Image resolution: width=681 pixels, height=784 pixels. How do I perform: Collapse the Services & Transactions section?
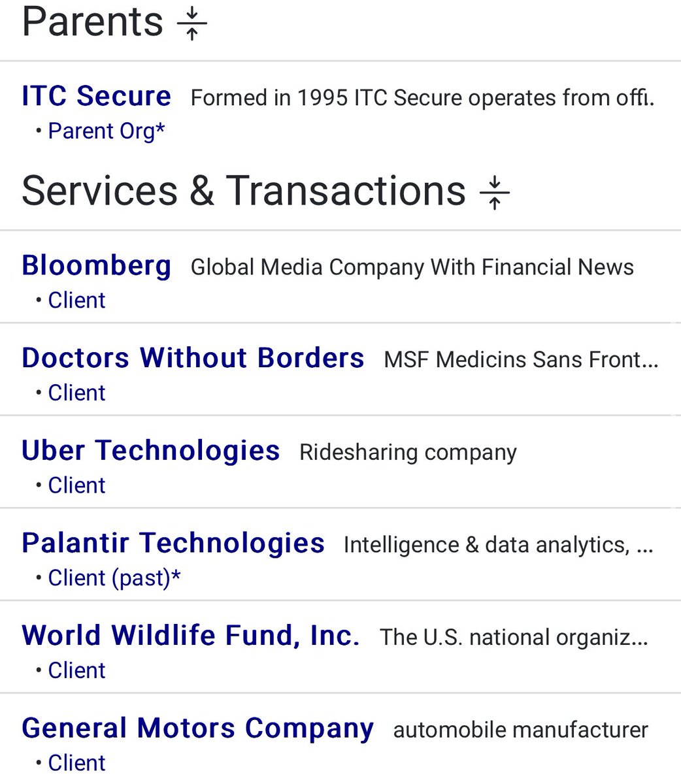tap(494, 192)
